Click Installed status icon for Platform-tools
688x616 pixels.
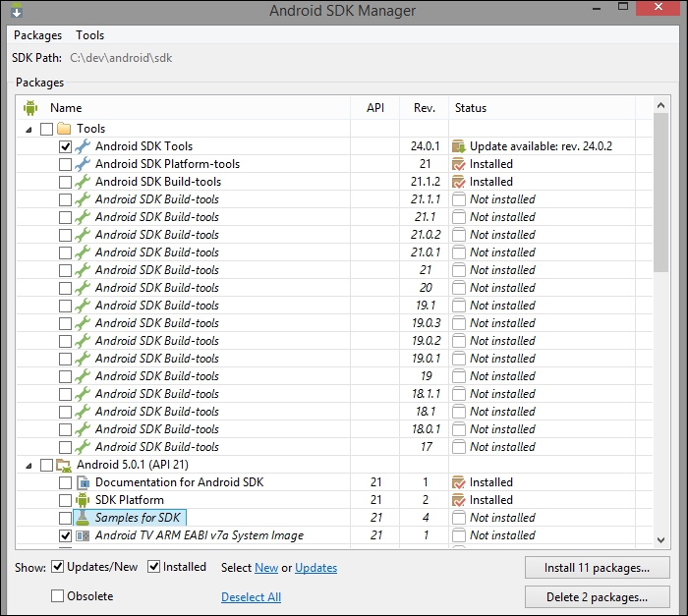point(459,164)
